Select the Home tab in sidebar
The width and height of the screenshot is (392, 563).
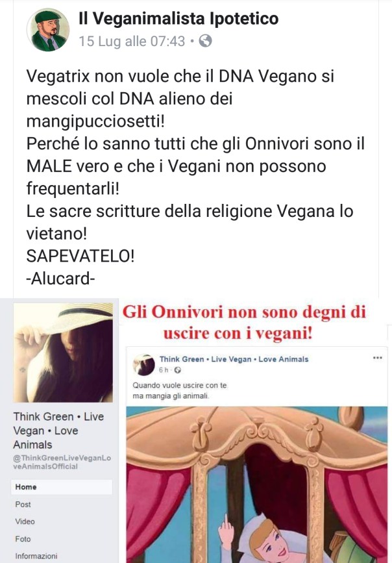pos(62,487)
